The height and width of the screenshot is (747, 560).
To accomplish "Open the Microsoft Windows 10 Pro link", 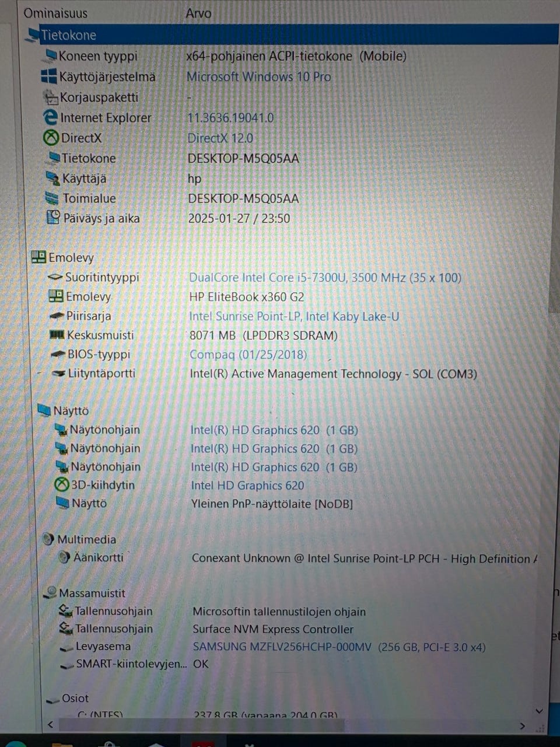I will [258, 76].
